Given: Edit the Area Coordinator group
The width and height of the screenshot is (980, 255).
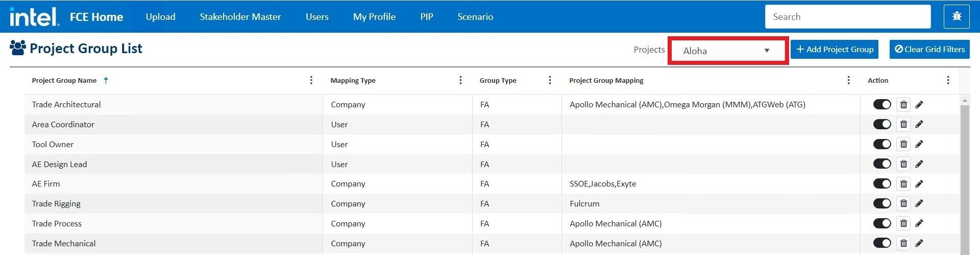Looking at the screenshot, I should point(919,124).
